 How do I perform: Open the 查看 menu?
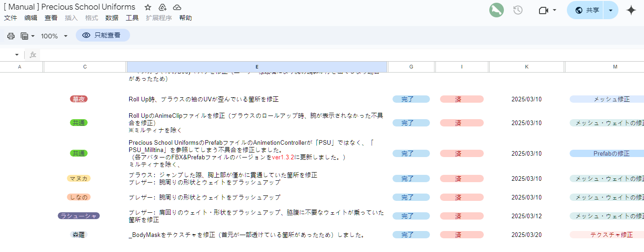pyautogui.click(x=51, y=18)
